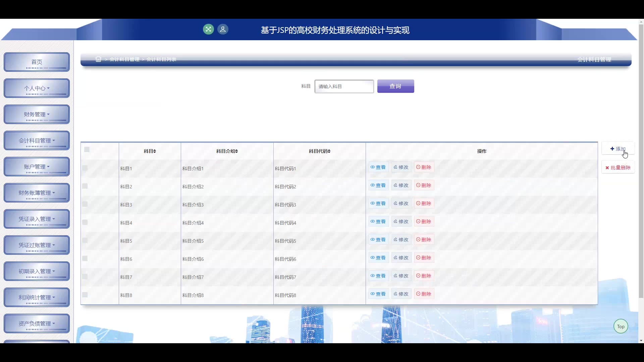The width and height of the screenshot is (644, 362).
Task: Click the 添加 add button
Action: pyautogui.click(x=618, y=149)
